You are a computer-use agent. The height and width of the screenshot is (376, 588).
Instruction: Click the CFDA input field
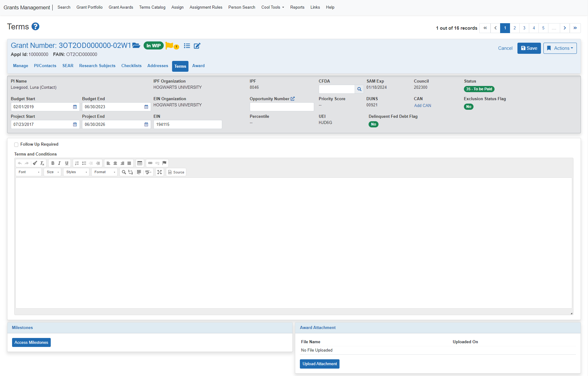(x=337, y=89)
